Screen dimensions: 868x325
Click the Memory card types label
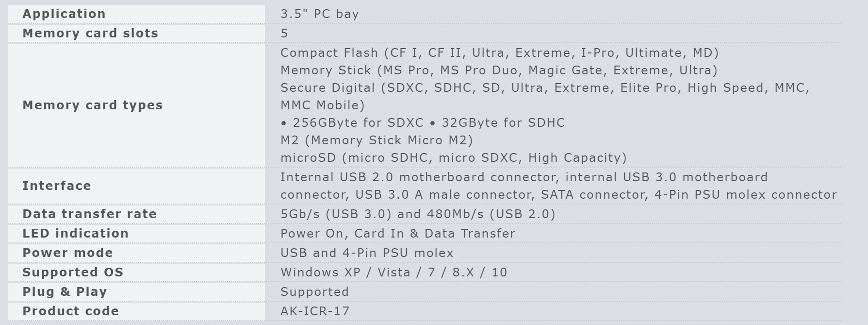(93, 105)
